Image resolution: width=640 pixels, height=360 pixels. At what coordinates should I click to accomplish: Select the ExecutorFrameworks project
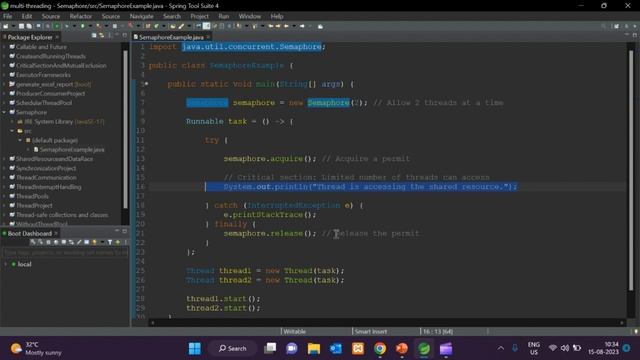tap(43, 75)
